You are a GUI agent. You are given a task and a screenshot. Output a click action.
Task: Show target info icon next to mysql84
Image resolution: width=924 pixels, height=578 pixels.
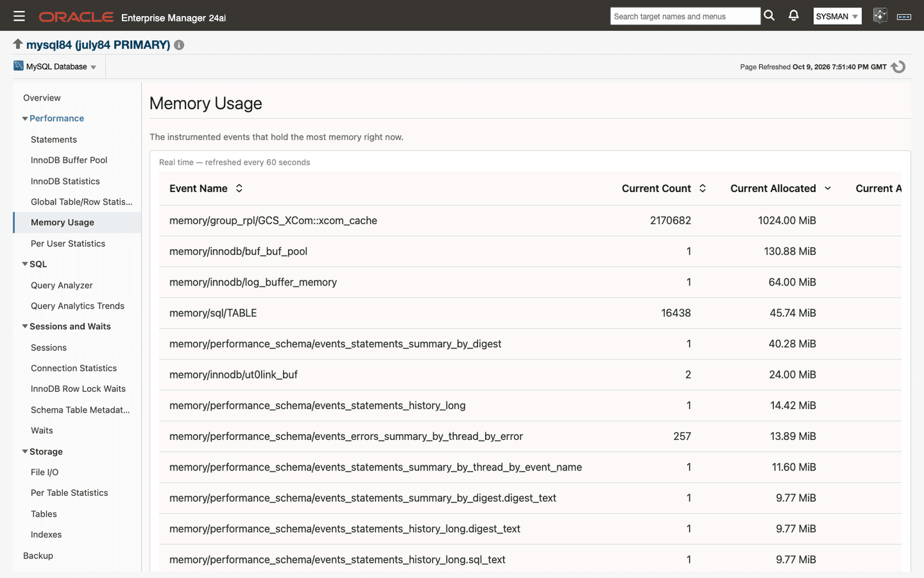[179, 45]
